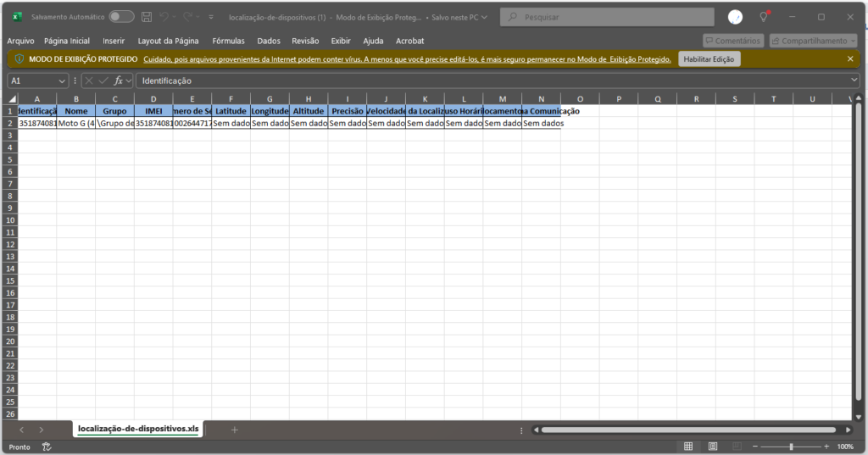The height and width of the screenshot is (455, 868).
Task: Open Layout da Página tab
Action: 169,41
